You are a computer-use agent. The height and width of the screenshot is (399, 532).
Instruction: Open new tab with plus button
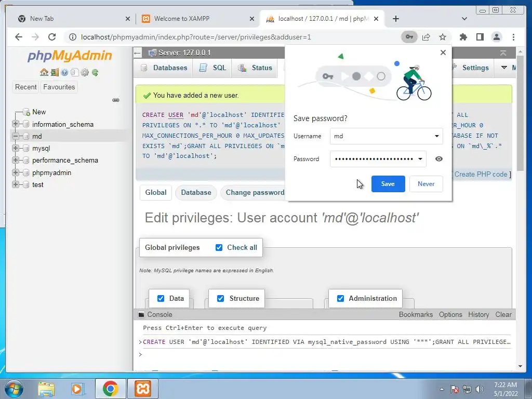(395, 19)
